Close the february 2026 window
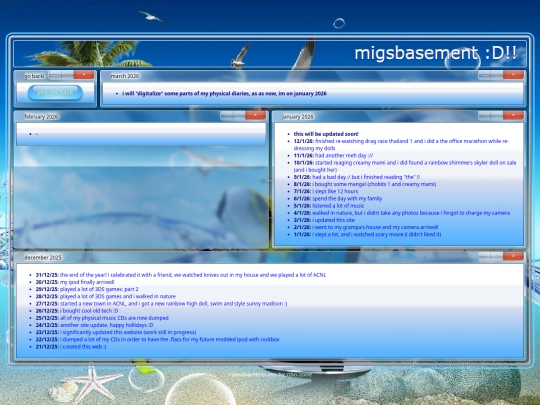This screenshot has width=540, height=405. click(256, 115)
